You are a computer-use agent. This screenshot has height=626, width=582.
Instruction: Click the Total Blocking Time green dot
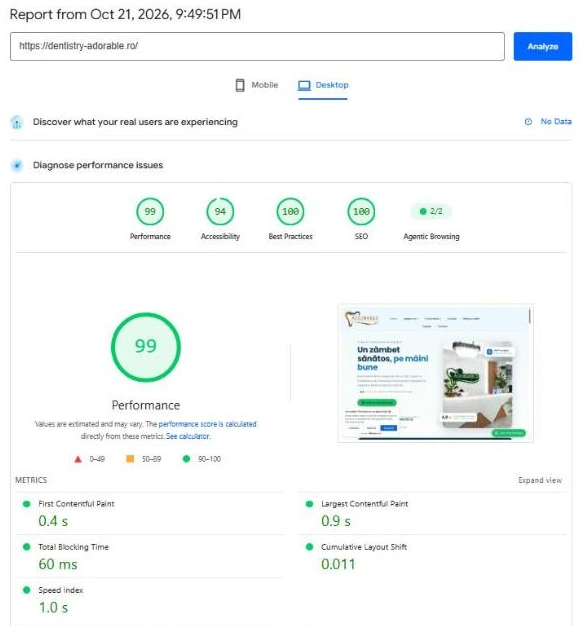27,547
